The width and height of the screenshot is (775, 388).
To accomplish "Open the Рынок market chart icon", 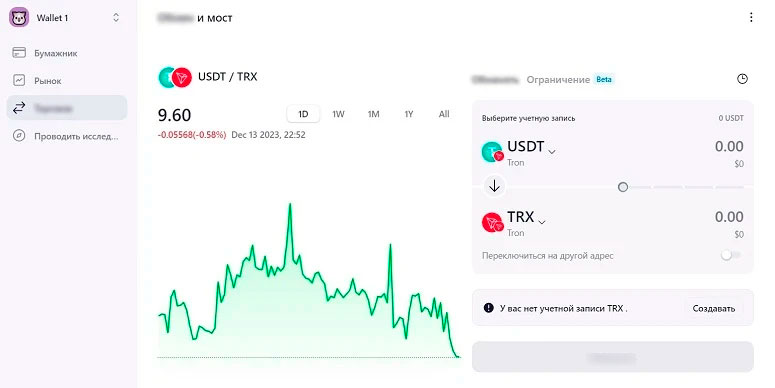I will coord(19,80).
